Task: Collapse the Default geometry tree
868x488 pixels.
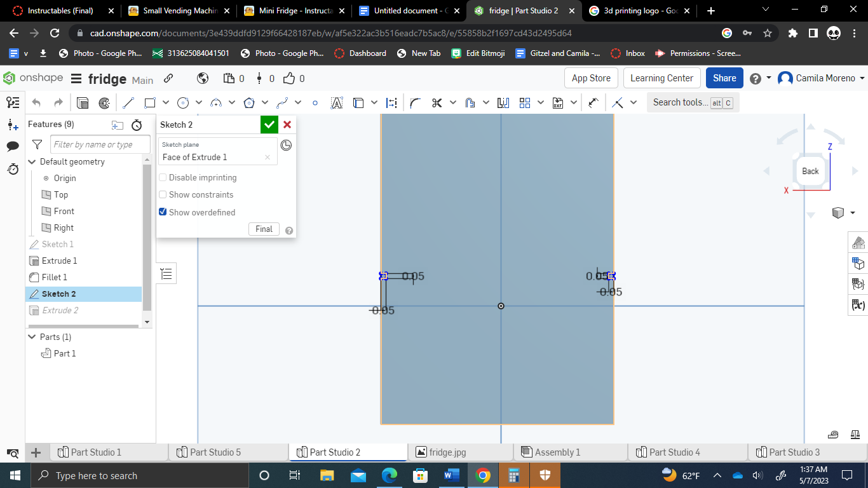Action: pos(31,161)
